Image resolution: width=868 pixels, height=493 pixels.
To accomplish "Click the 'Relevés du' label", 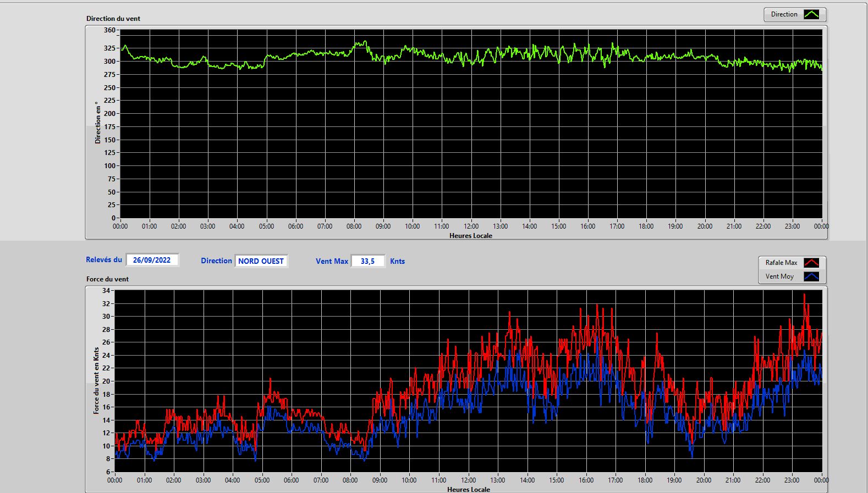I will (x=104, y=259).
